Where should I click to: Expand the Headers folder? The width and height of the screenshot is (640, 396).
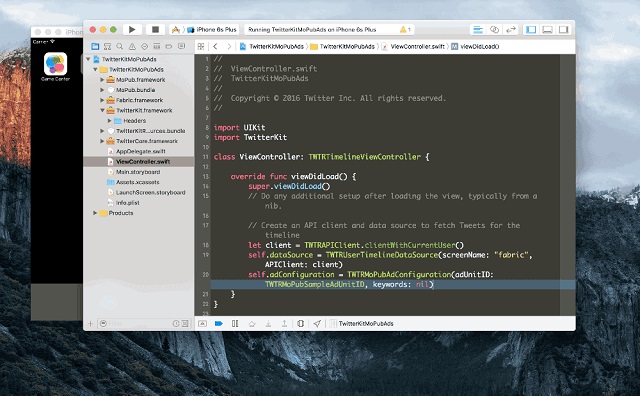109,121
